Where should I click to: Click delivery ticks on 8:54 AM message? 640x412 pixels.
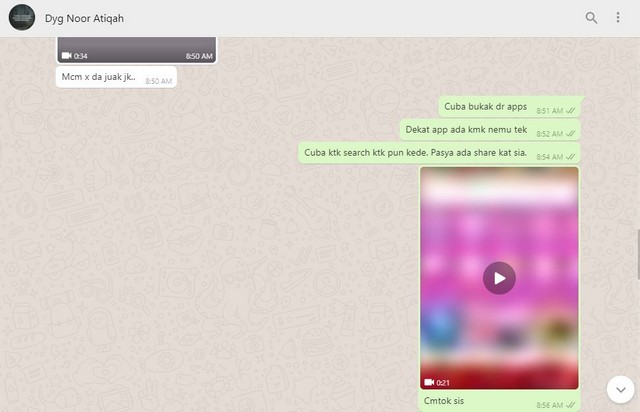tap(571, 157)
